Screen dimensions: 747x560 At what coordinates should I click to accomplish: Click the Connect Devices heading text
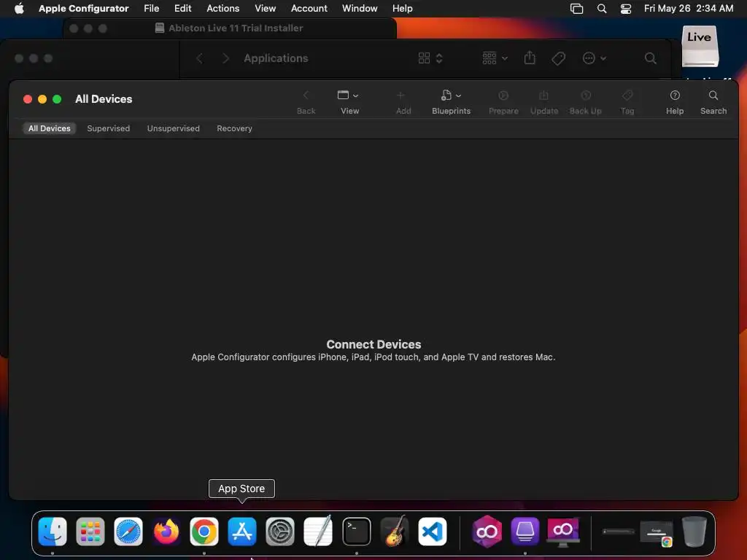click(x=373, y=344)
